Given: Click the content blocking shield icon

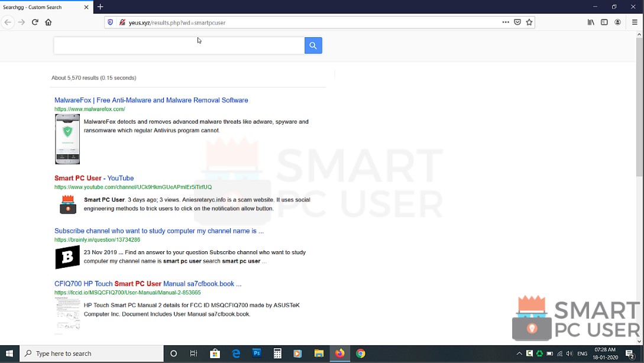Looking at the screenshot, I should (111, 22).
